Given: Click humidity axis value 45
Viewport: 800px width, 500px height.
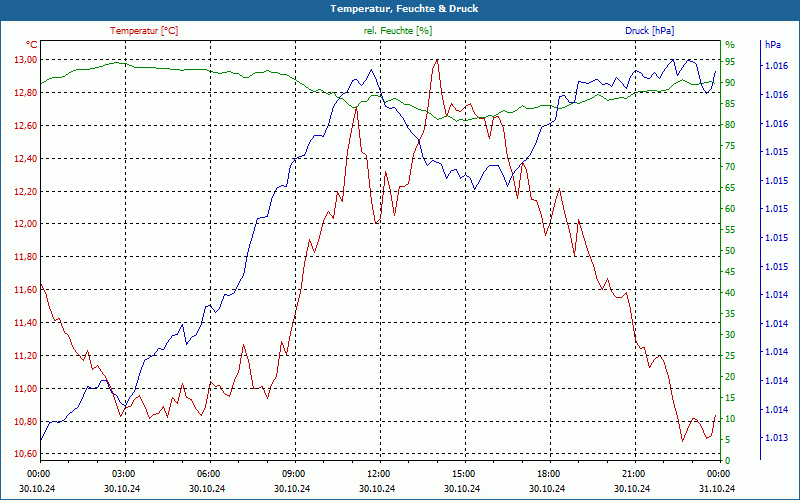Looking at the screenshot, I should pyautogui.click(x=730, y=271).
